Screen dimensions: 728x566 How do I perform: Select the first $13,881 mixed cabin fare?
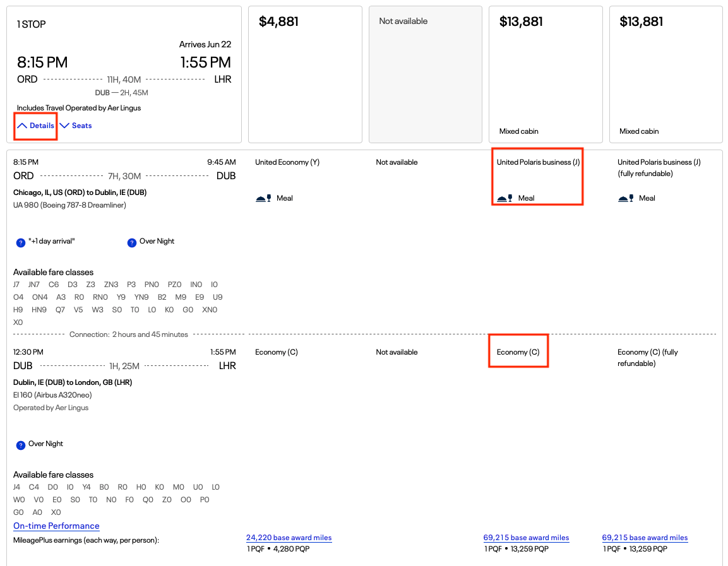point(546,74)
